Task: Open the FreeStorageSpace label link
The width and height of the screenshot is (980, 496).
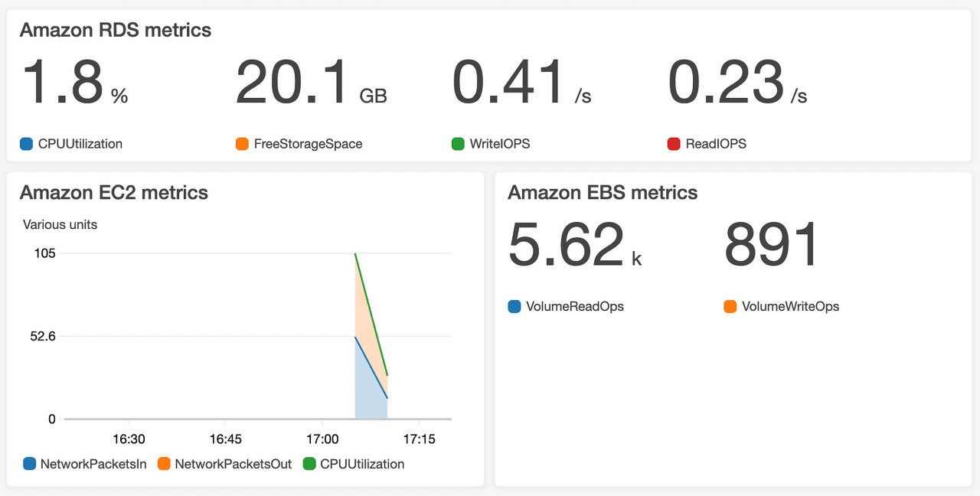Action: [307, 143]
